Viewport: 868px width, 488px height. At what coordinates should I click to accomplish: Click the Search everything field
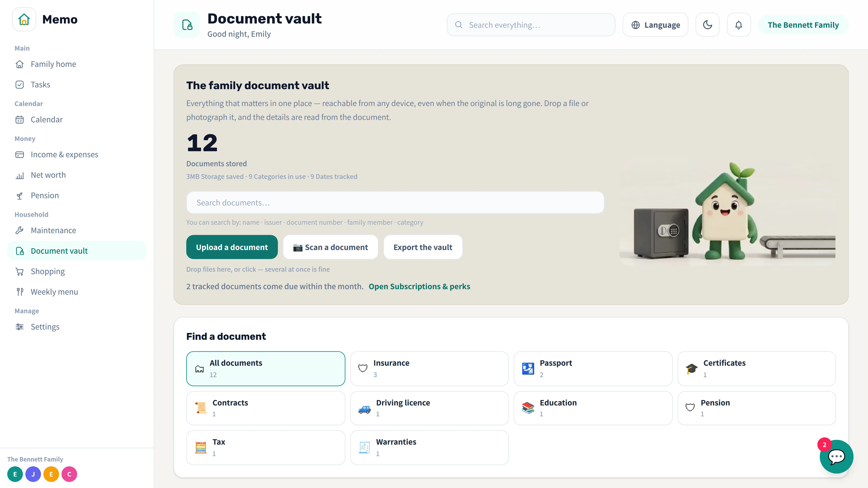coord(531,25)
